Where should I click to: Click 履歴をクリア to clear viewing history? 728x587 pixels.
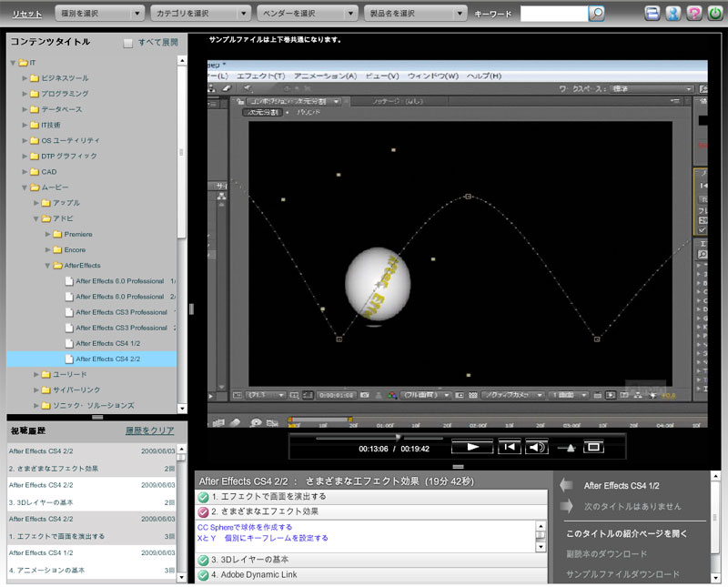tap(149, 430)
